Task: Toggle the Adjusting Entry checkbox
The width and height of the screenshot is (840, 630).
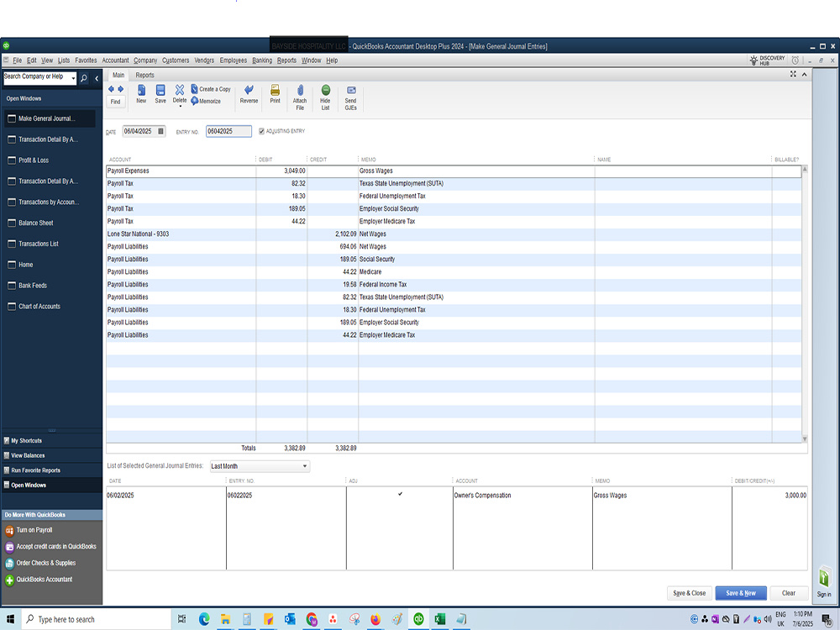Action: tap(261, 131)
